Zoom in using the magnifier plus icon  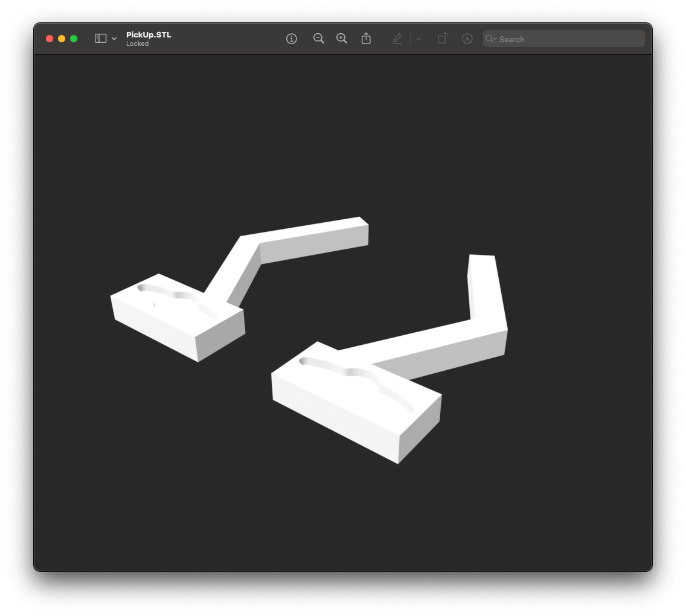(x=342, y=39)
